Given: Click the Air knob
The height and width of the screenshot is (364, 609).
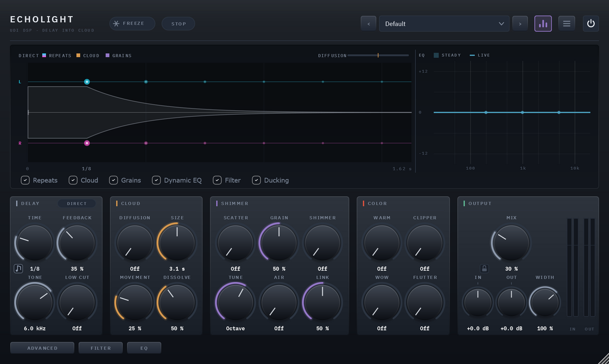Looking at the screenshot, I should click(279, 303).
